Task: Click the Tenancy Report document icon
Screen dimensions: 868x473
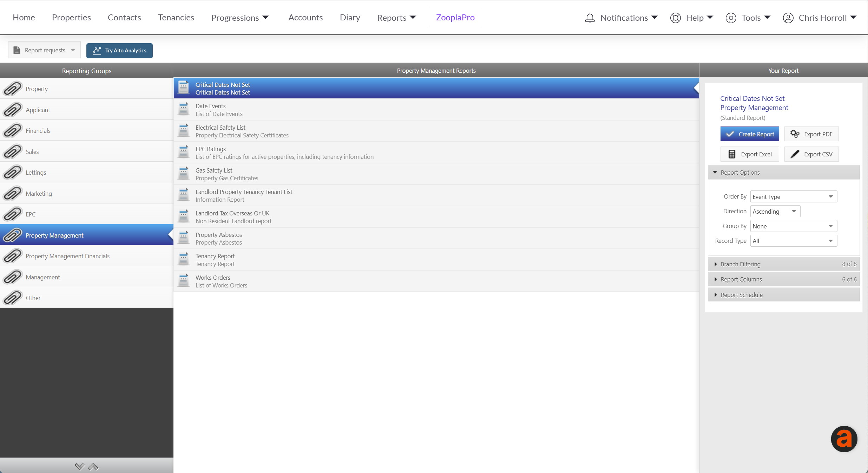Action: (x=183, y=259)
